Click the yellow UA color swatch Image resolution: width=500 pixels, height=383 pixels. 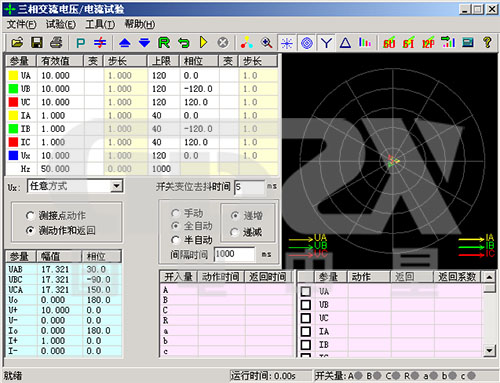13,75
